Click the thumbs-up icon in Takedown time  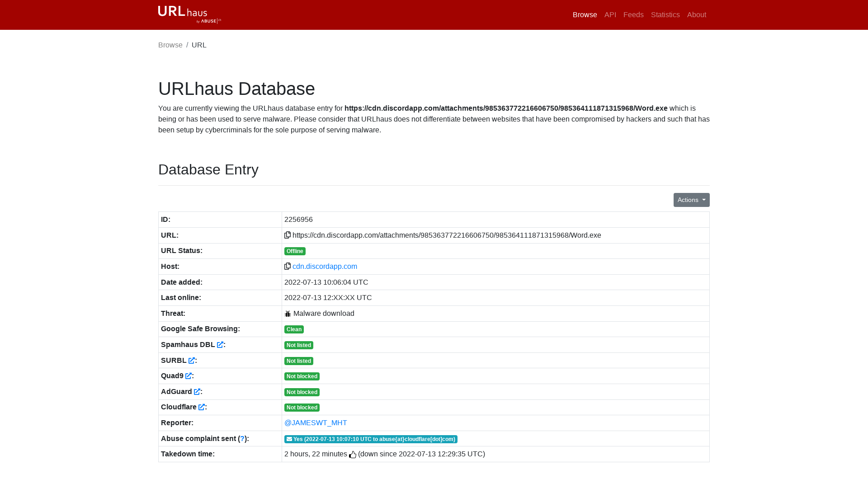click(353, 455)
